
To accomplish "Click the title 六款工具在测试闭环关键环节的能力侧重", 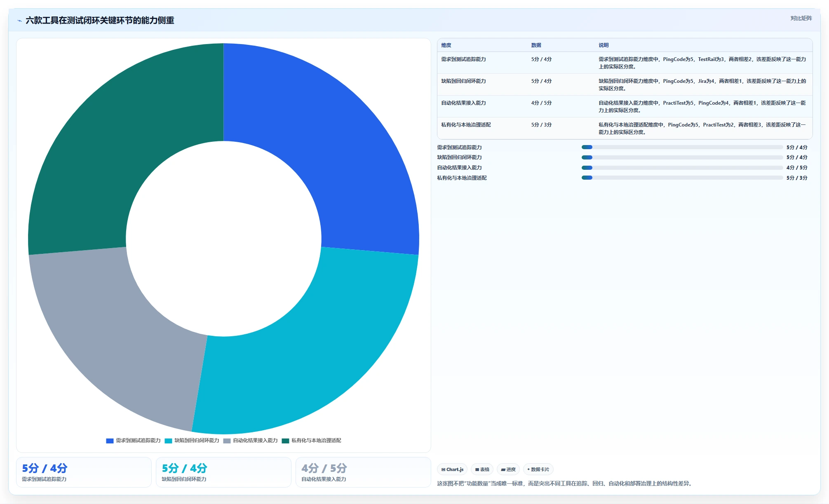I will point(100,21).
